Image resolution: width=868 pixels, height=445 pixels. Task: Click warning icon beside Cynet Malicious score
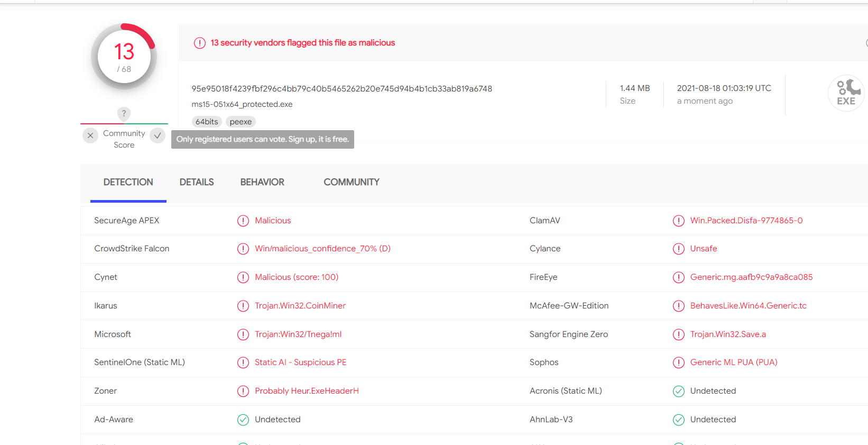coord(243,277)
